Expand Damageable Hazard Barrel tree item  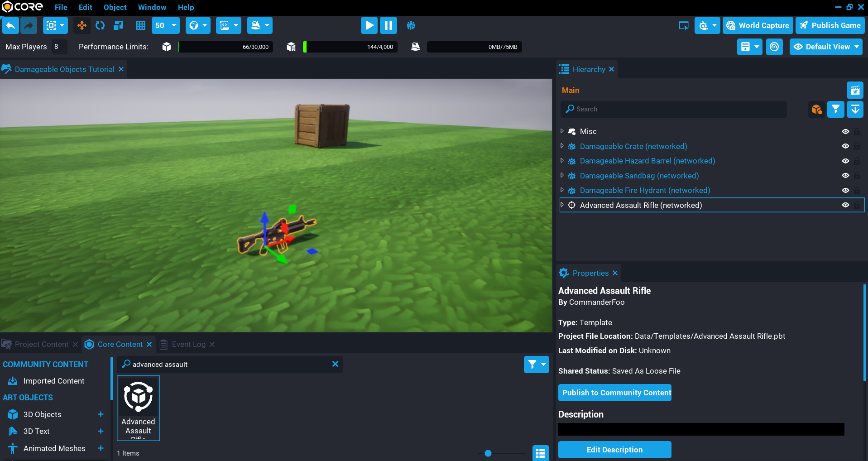[562, 161]
